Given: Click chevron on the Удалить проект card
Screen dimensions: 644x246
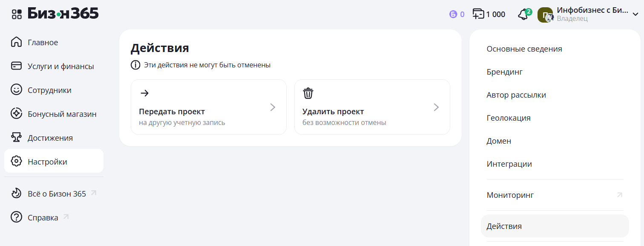Looking at the screenshot, I should tap(436, 107).
